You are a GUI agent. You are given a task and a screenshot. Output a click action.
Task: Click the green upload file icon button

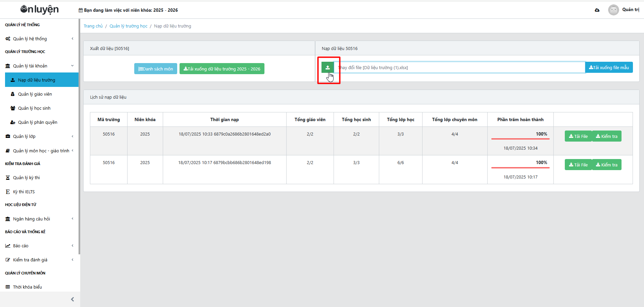[x=328, y=67]
